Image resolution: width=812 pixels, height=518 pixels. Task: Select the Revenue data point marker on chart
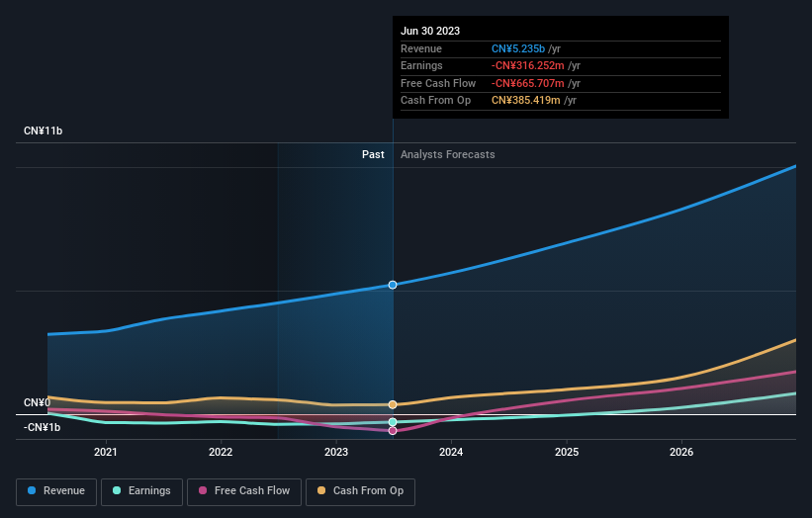[393, 285]
